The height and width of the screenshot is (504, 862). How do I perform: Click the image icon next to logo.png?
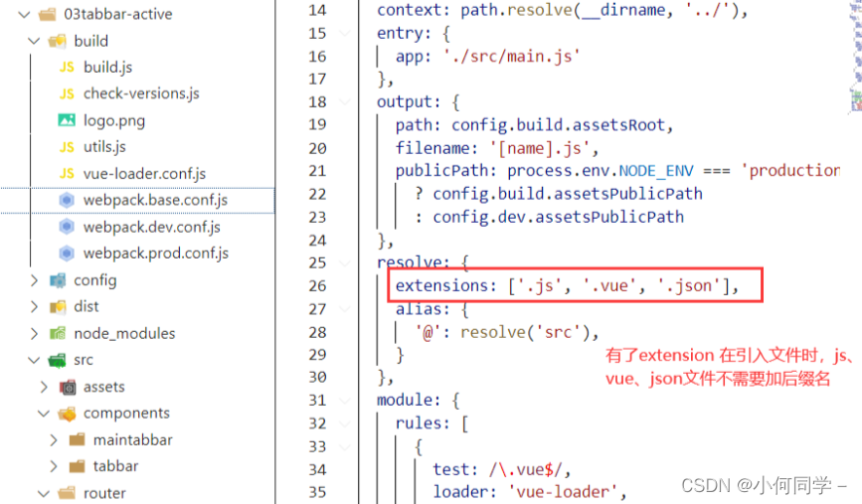pos(67,120)
